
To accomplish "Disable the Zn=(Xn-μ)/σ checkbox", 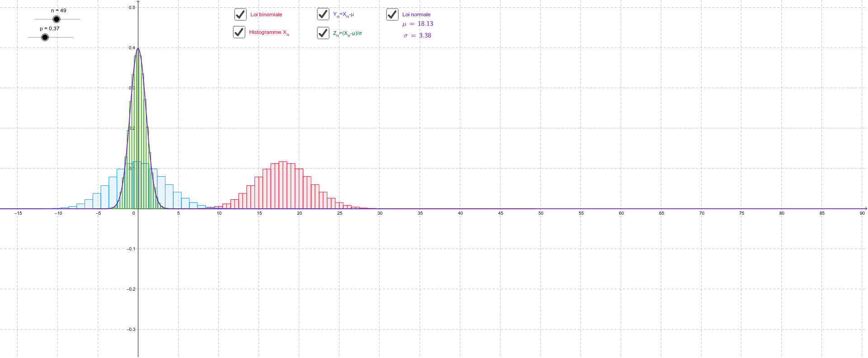I will pos(323,33).
